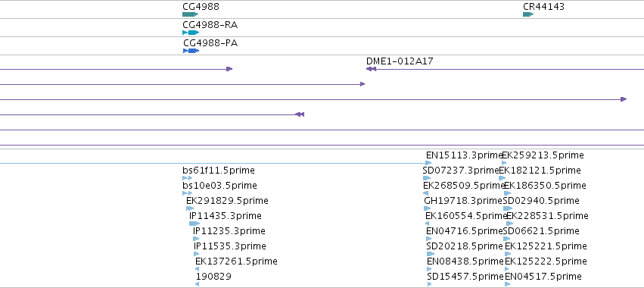The width and height of the screenshot is (644, 288).
Task: Click the DME1-012A17 double arrow marker
Action: click(371, 69)
